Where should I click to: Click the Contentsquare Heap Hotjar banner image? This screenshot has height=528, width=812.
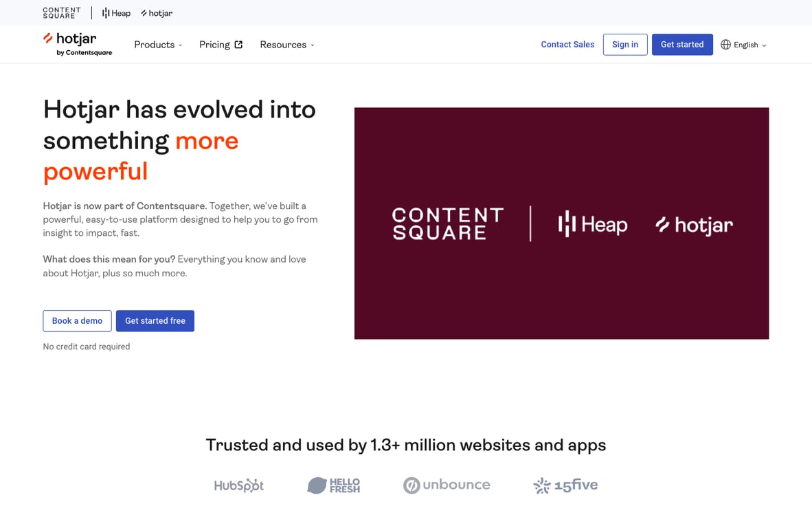[561, 223]
